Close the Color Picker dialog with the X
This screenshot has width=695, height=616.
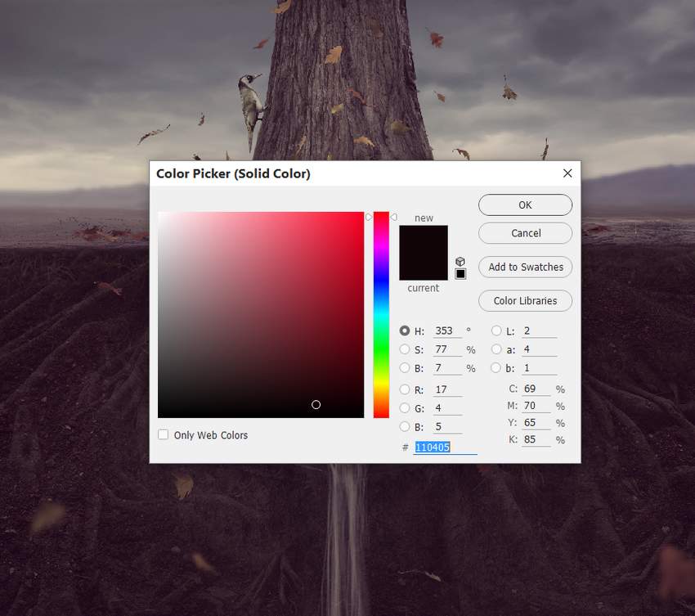click(x=567, y=173)
